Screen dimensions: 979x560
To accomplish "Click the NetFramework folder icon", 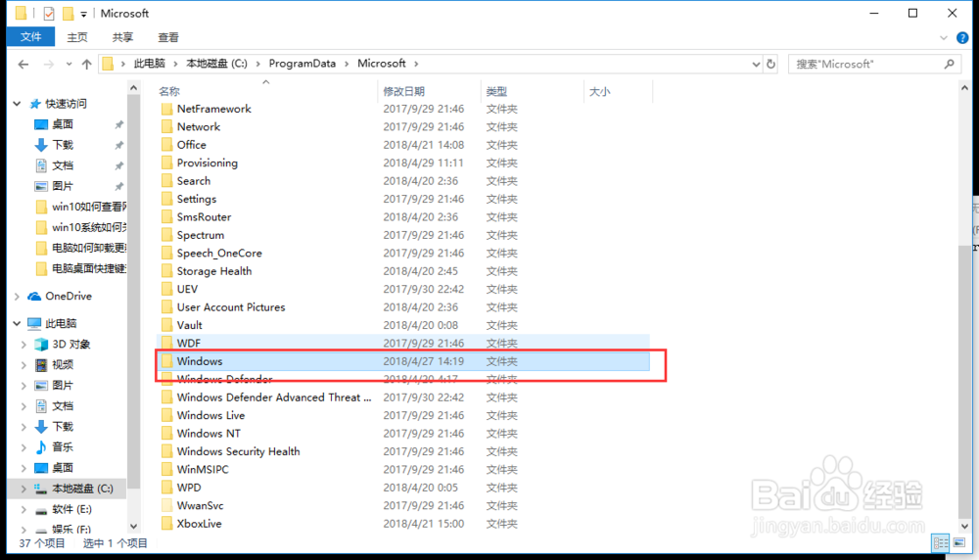I will [166, 109].
